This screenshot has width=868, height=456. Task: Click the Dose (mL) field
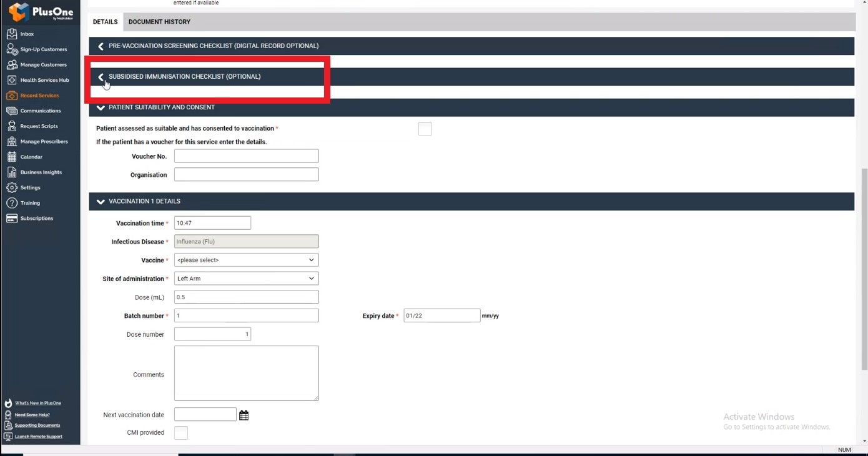click(x=247, y=297)
